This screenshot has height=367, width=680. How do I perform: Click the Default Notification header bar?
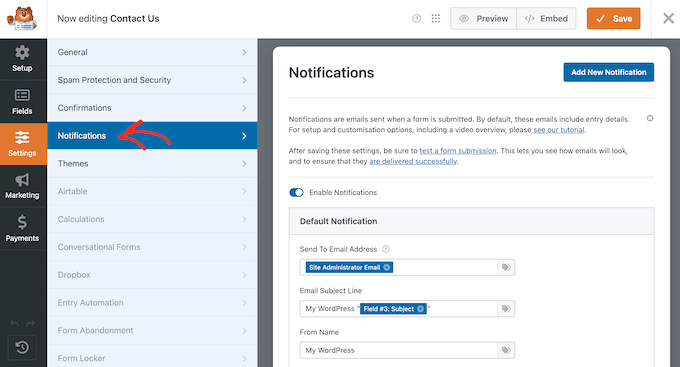[x=471, y=221]
